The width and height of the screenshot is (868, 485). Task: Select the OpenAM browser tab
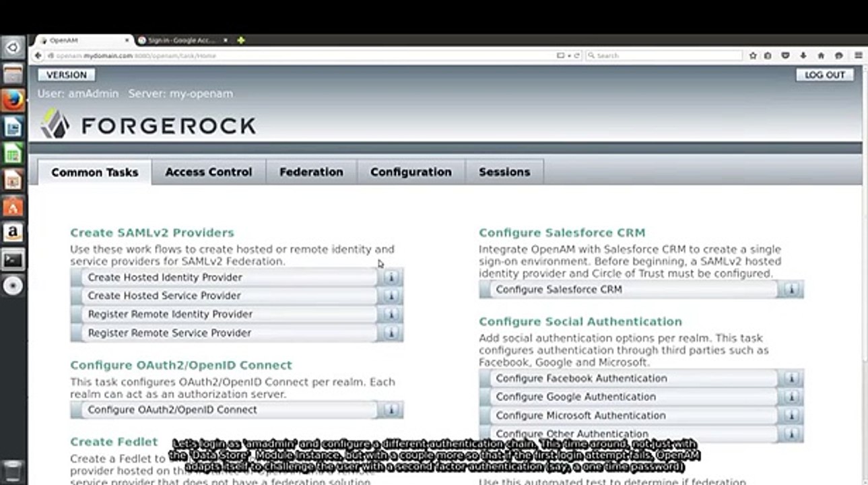pos(81,40)
